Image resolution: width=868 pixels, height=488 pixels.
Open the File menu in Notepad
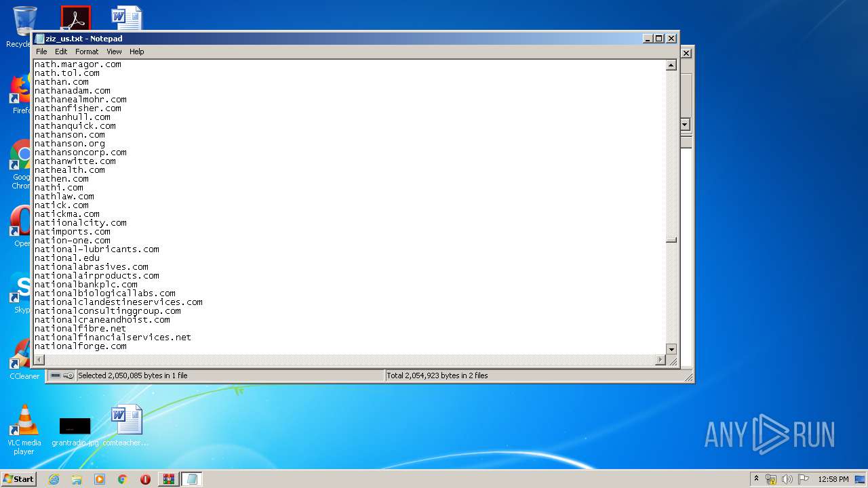click(x=41, y=52)
